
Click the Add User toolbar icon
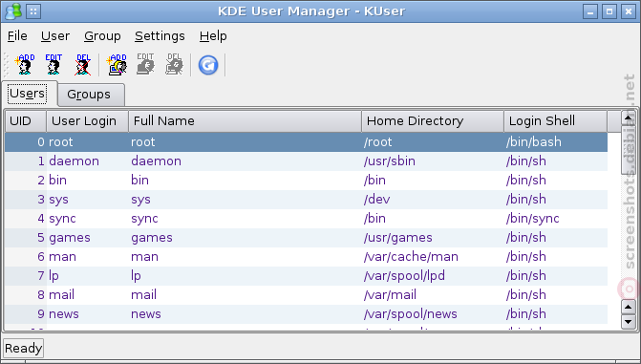click(x=25, y=65)
